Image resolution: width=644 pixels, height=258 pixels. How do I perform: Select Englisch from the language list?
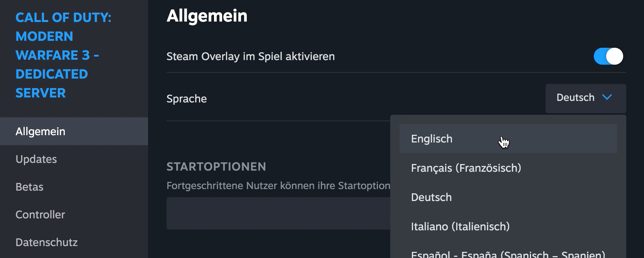pos(432,139)
